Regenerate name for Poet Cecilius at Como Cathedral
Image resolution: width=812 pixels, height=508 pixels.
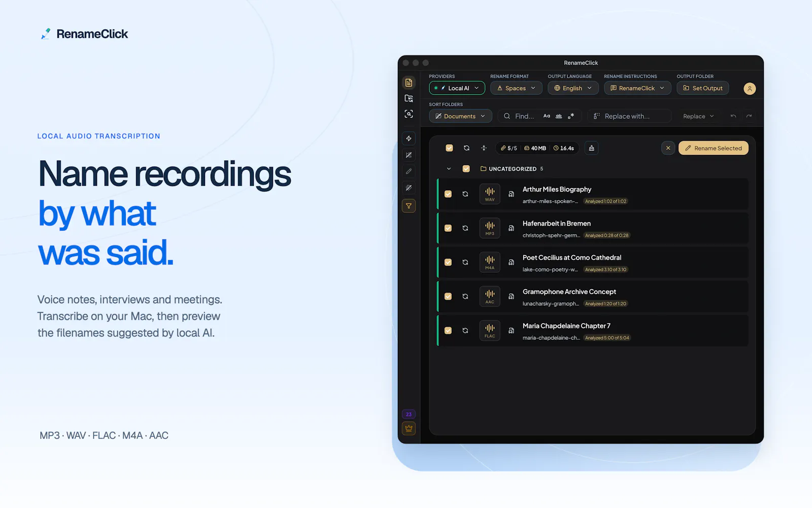coord(465,262)
